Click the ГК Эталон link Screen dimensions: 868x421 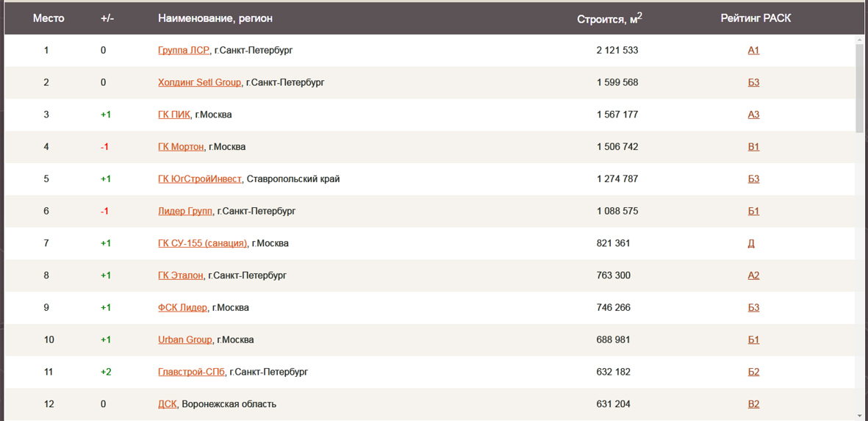(180, 276)
